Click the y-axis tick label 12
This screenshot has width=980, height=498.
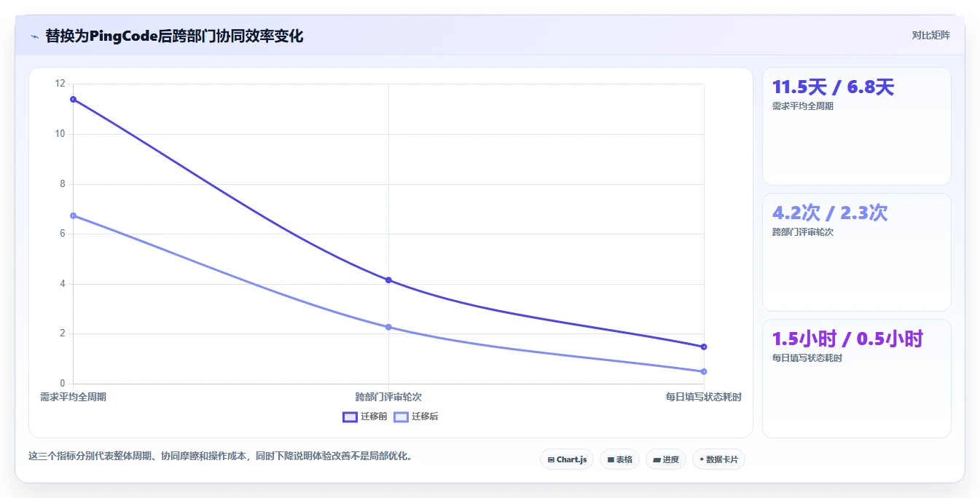coord(60,84)
